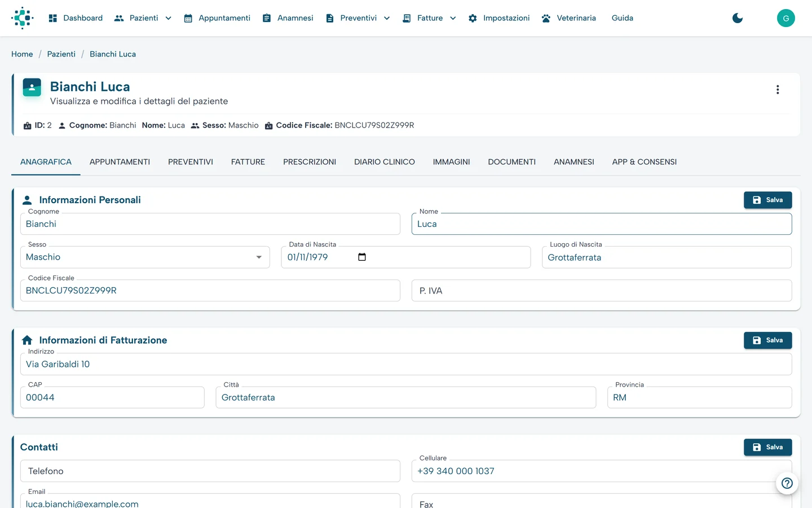Expand the Preventivi dropdown in navbar
The image size is (812, 508).
click(387, 18)
